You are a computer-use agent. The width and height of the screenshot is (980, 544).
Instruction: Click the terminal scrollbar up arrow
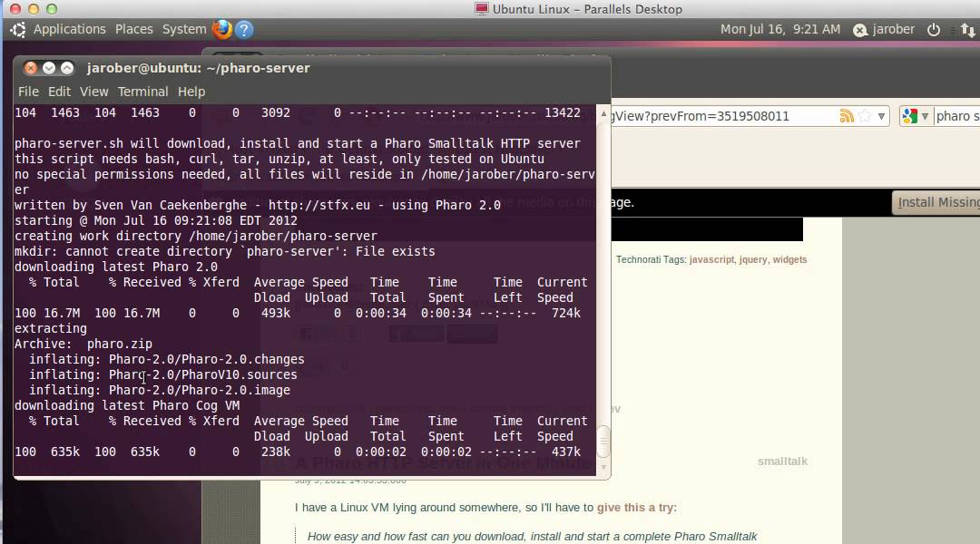pos(603,113)
